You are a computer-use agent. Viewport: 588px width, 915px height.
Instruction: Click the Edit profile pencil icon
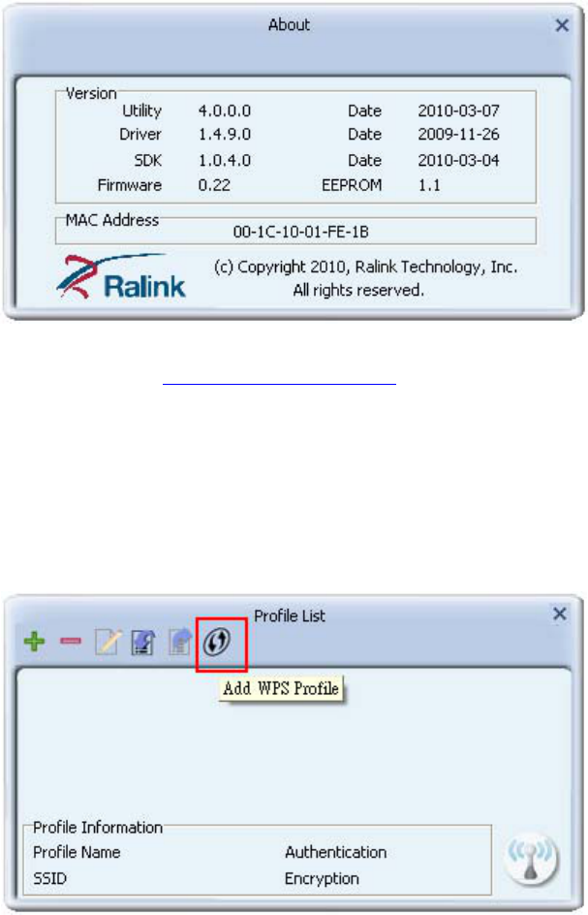tap(108, 642)
